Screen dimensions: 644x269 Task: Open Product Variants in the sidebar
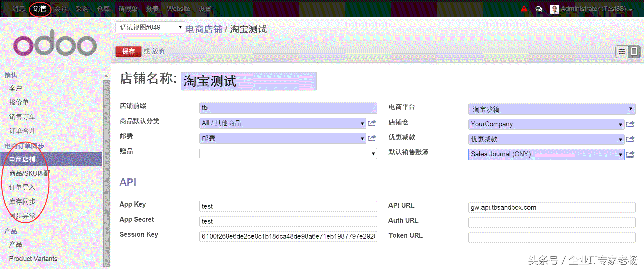(x=33, y=259)
